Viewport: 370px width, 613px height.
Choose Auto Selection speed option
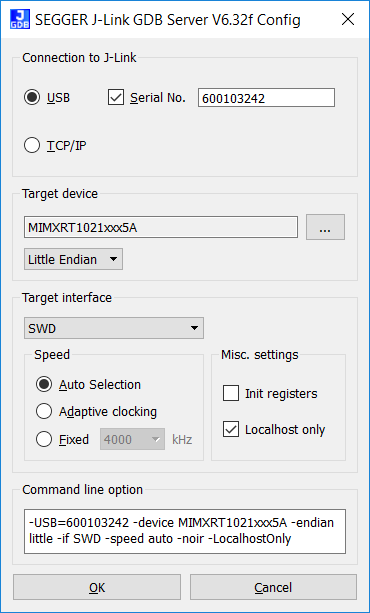pyautogui.click(x=44, y=385)
